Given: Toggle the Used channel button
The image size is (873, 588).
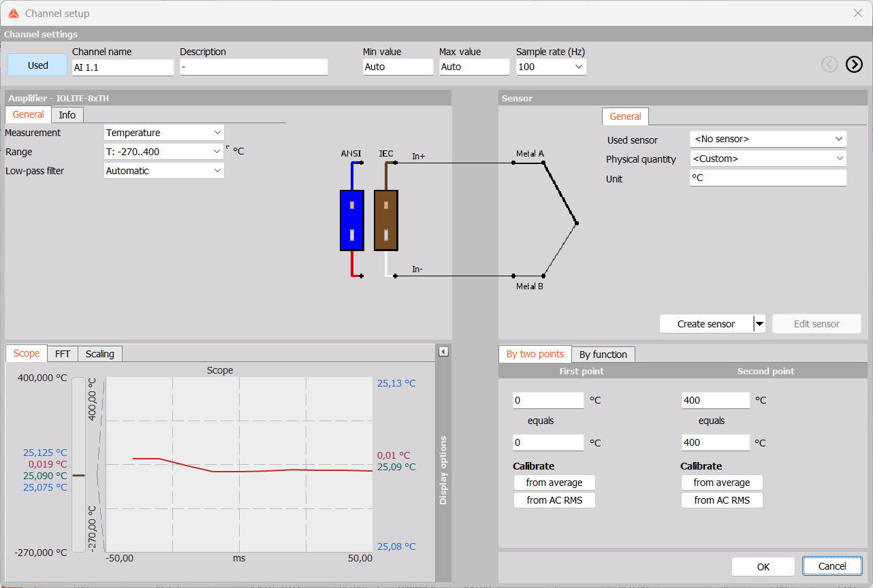Looking at the screenshot, I should (38, 65).
